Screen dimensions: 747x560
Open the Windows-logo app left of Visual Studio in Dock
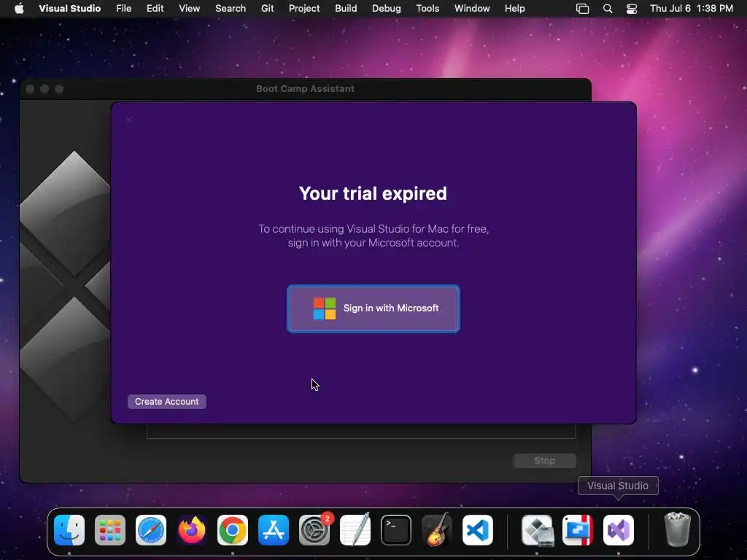[578, 530]
